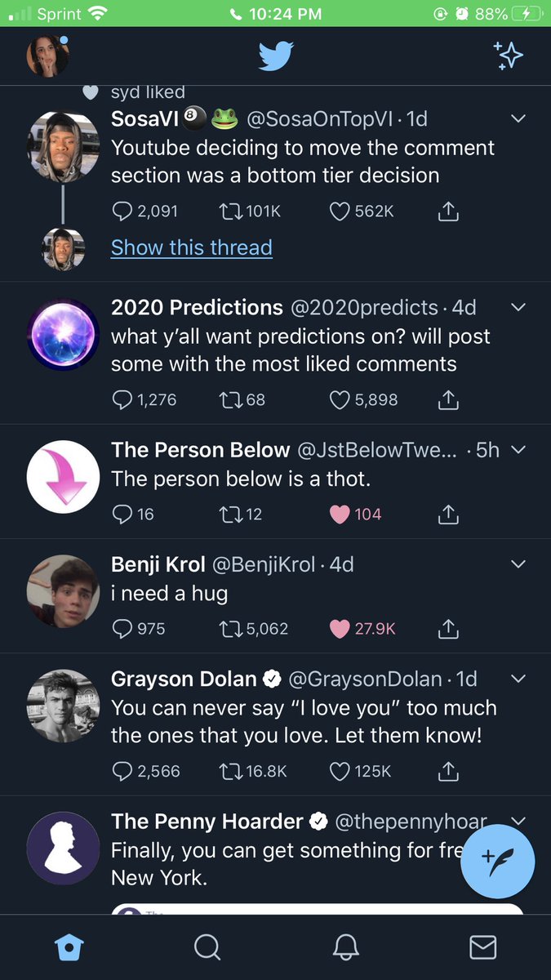Open profile avatar in top bar
This screenshot has width=551, height=980.
[48, 56]
